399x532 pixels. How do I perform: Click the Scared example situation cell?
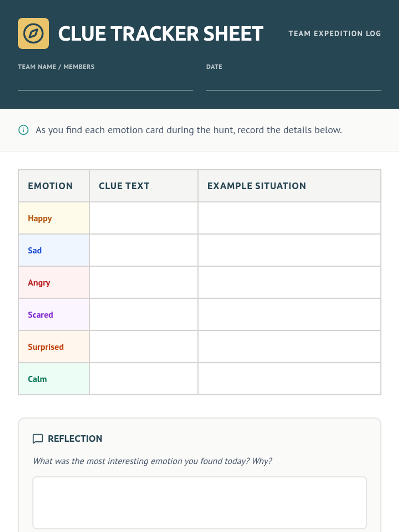(289, 315)
